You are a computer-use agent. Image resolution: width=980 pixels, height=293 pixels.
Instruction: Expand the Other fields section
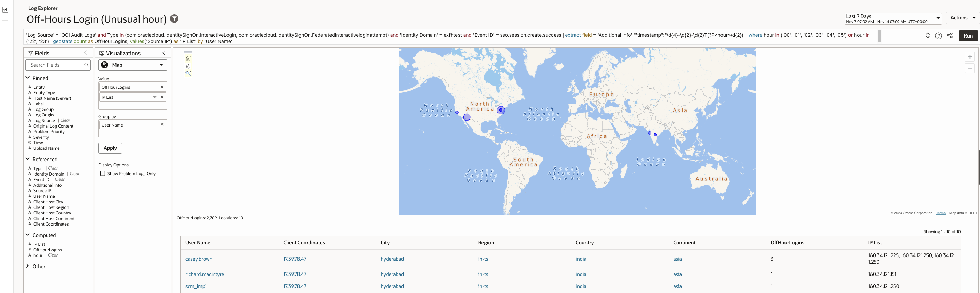click(28, 266)
